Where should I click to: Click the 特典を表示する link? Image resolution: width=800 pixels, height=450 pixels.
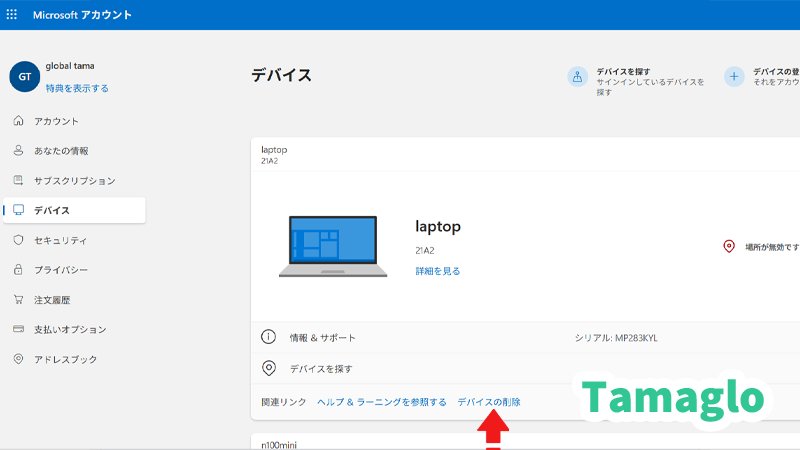click(77, 88)
